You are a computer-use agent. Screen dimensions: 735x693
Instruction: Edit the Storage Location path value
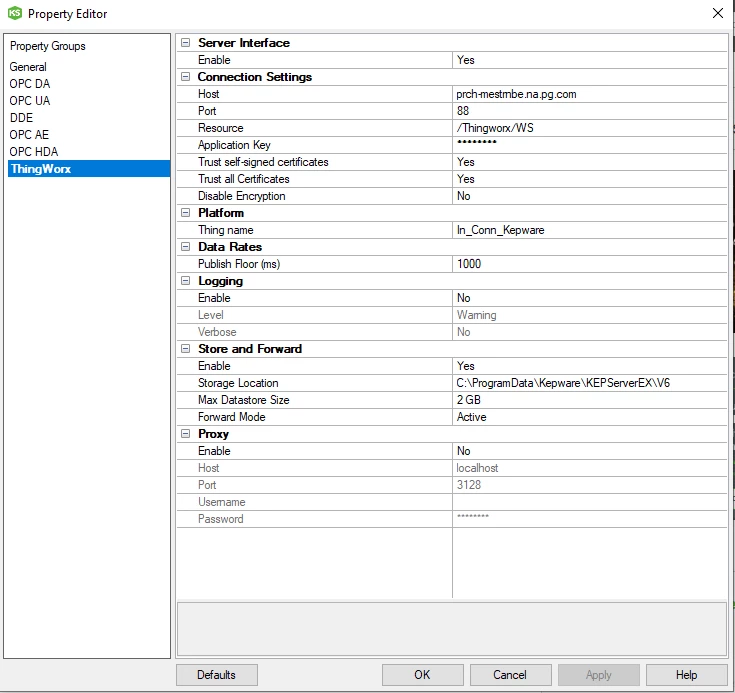(590, 383)
